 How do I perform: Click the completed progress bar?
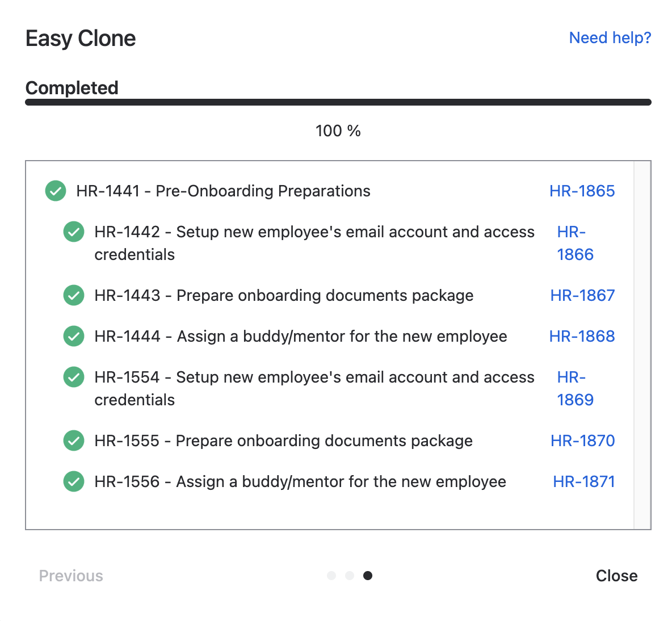click(x=338, y=102)
